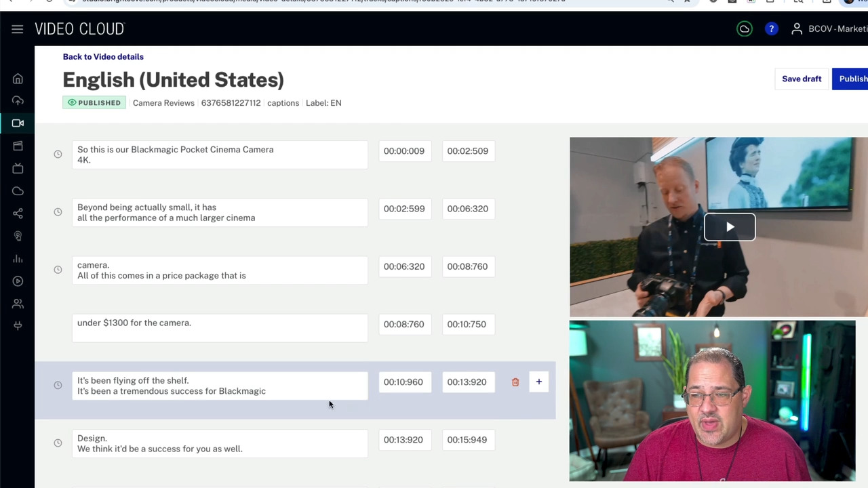The height and width of the screenshot is (488, 868).
Task: Edit the 'Design. We think it'd be' caption
Action: pos(220,443)
